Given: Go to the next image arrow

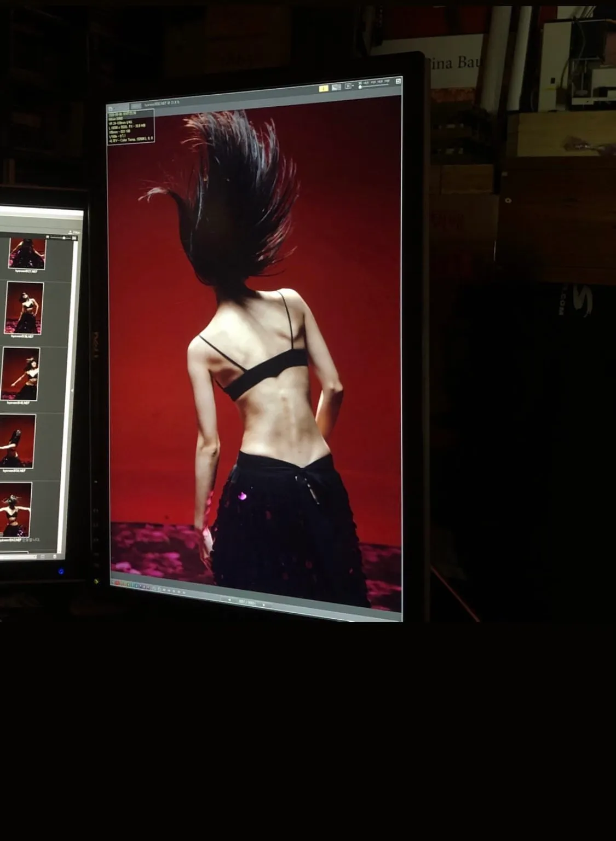Looking at the screenshot, I should (x=264, y=604).
